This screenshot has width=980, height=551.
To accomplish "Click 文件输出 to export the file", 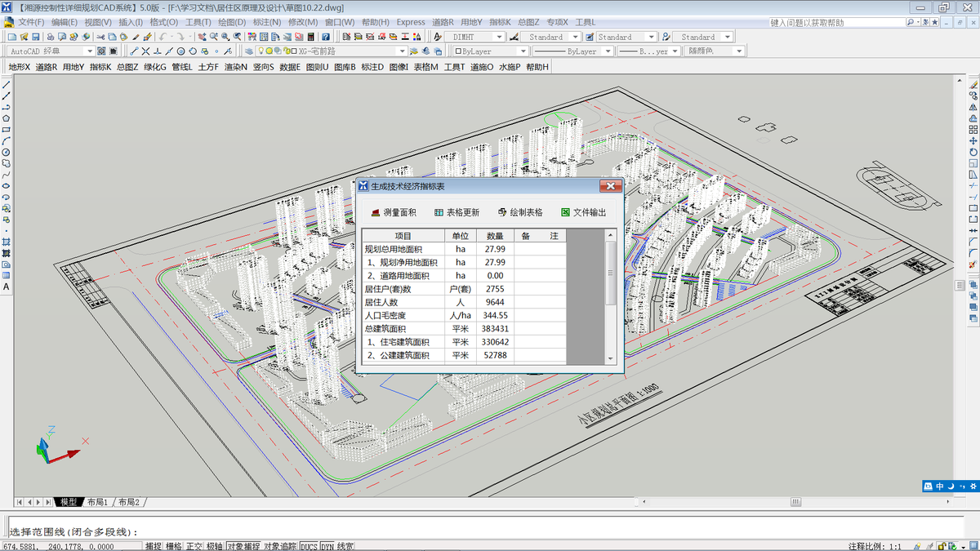I will coord(584,212).
